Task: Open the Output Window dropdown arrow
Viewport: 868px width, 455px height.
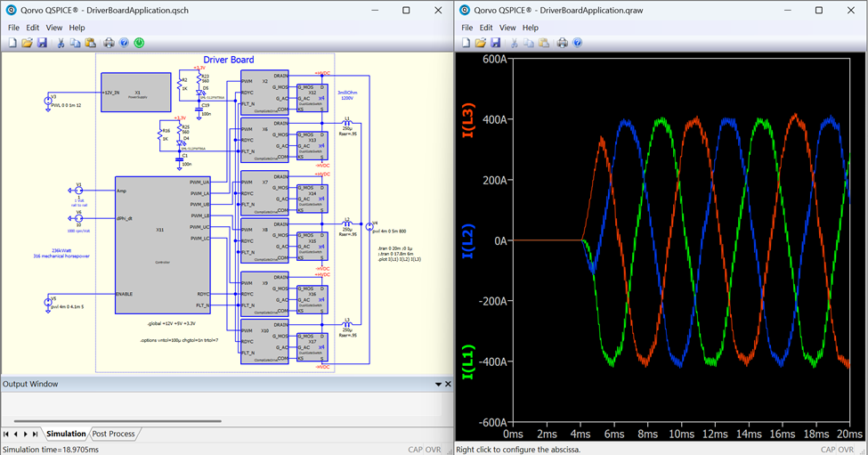Action: pos(438,385)
